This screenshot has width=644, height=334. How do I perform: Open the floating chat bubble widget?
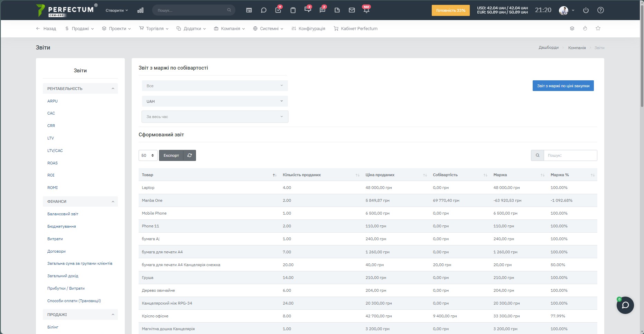[625, 305]
